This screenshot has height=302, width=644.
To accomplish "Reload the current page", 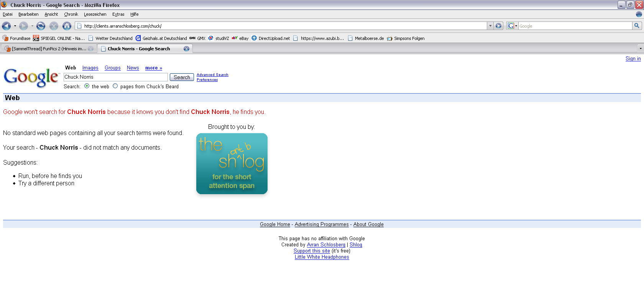I will pyautogui.click(x=41, y=26).
